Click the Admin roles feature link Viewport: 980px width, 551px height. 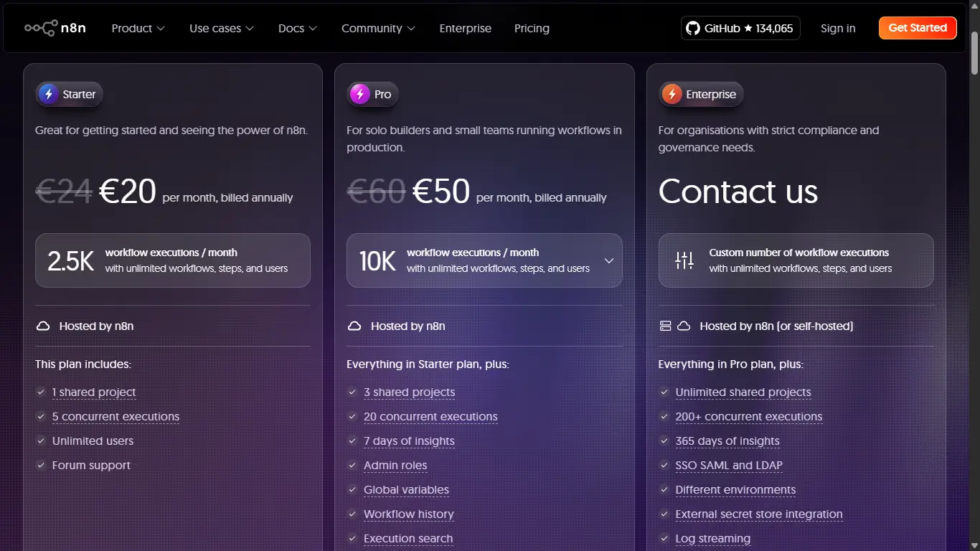tap(395, 466)
